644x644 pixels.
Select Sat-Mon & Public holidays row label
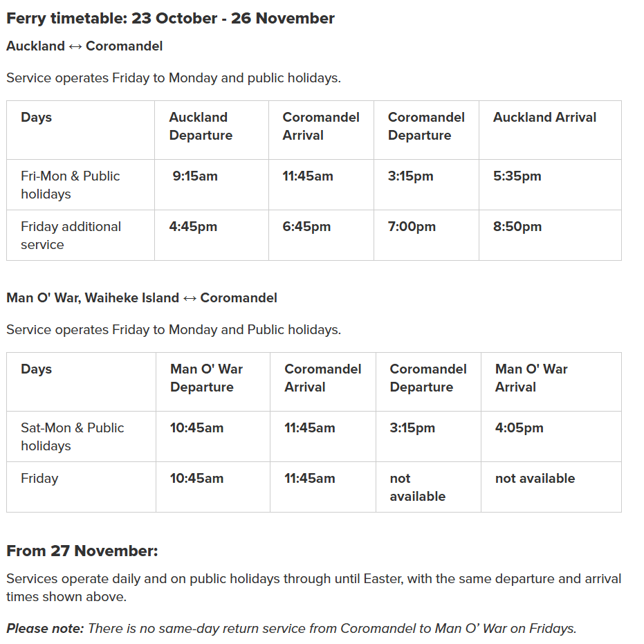click(x=72, y=437)
